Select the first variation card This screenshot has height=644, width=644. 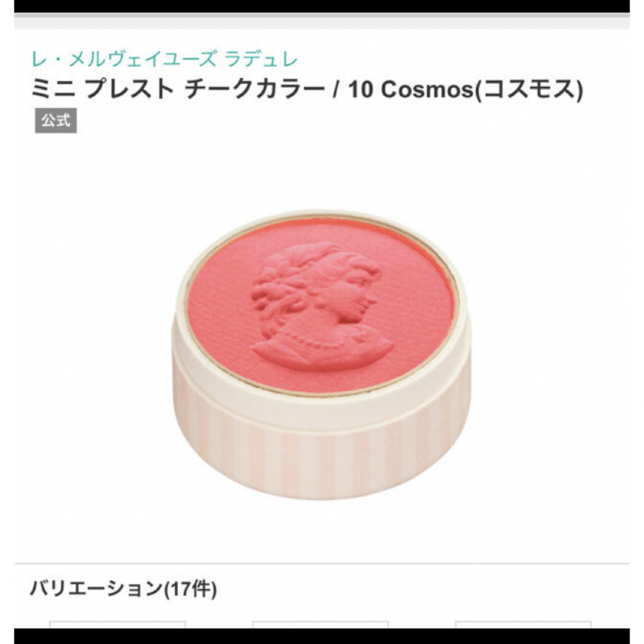click(x=117, y=624)
